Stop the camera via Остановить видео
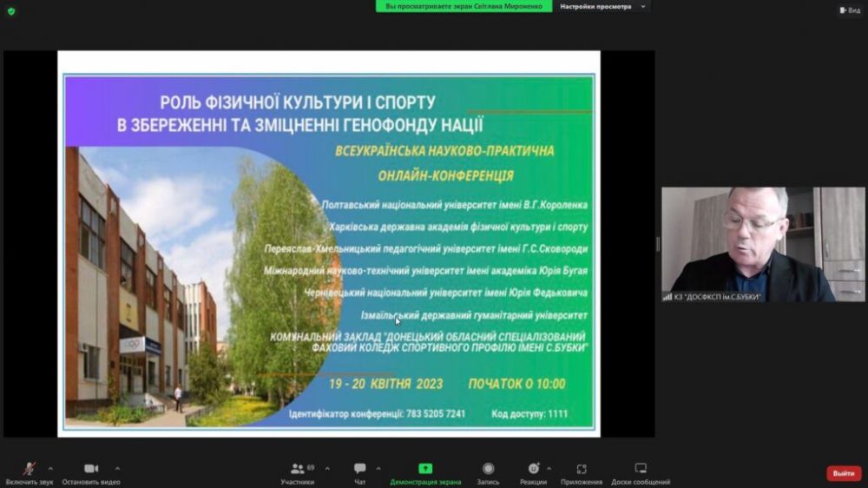The height and width of the screenshot is (488, 868). [x=91, y=470]
